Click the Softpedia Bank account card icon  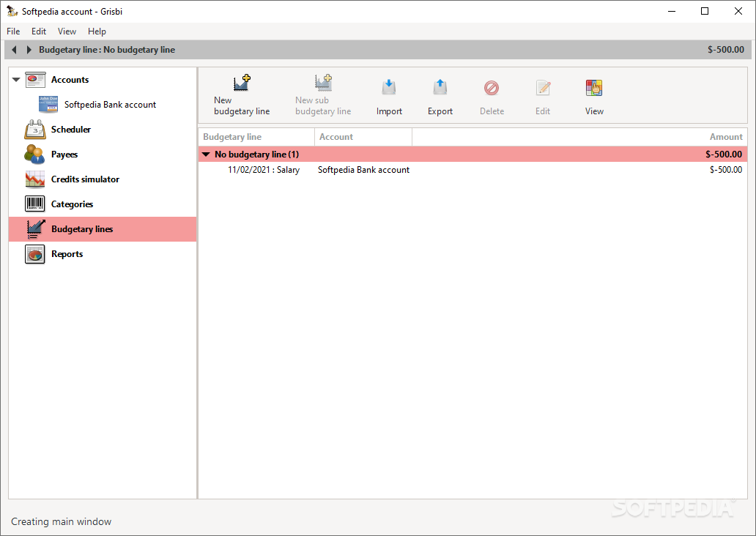(48, 104)
